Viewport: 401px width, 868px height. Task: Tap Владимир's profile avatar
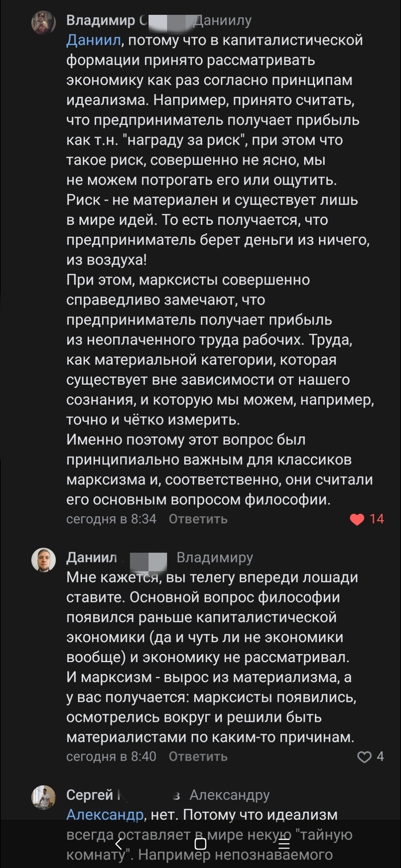click(44, 22)
